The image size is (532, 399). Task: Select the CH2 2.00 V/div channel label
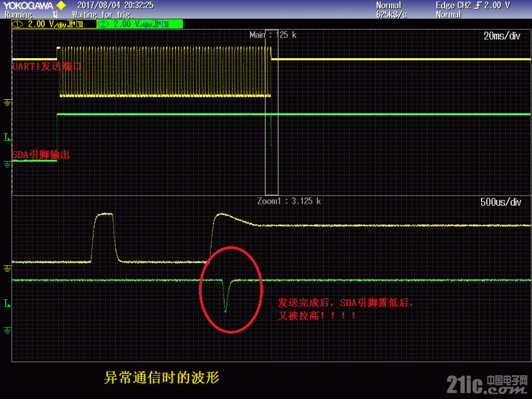tap(140, 24)
